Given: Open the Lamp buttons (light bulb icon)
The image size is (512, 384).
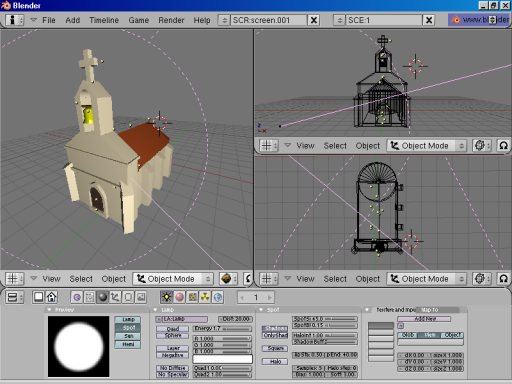Looking at the screenshot, I should (166, 297).
